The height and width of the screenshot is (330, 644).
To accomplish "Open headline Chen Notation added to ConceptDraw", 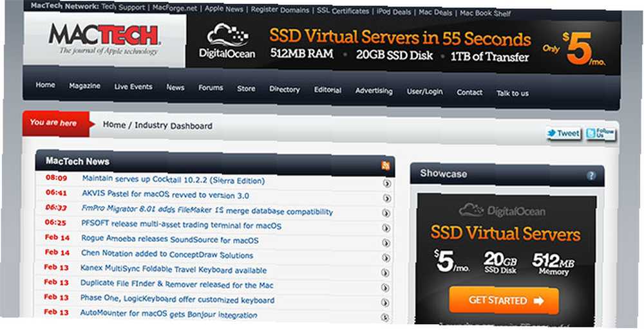I will [x=167, y=254].
